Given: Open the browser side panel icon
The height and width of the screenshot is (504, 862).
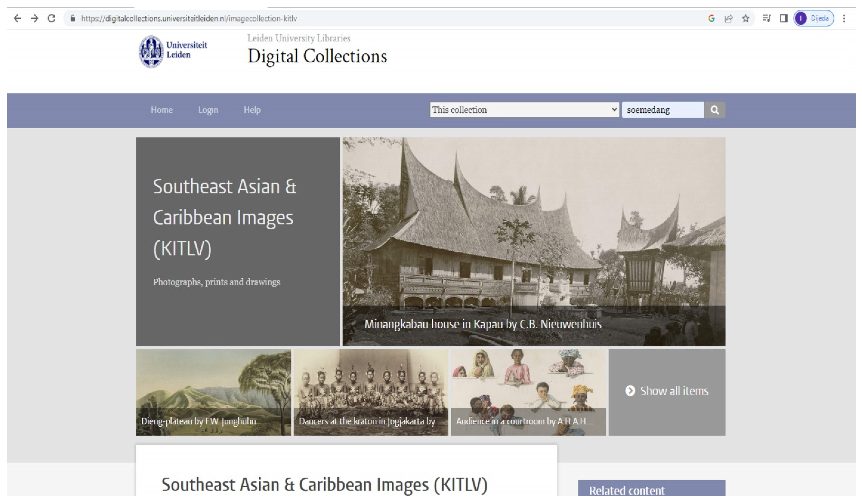Looking at the screenshot, I should click(x=784, y=18).
